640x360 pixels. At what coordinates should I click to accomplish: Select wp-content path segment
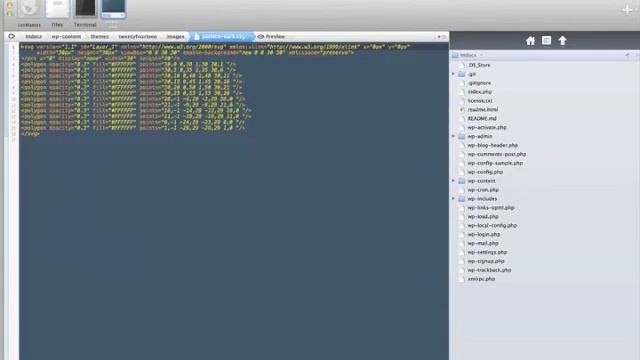(66, 36)
